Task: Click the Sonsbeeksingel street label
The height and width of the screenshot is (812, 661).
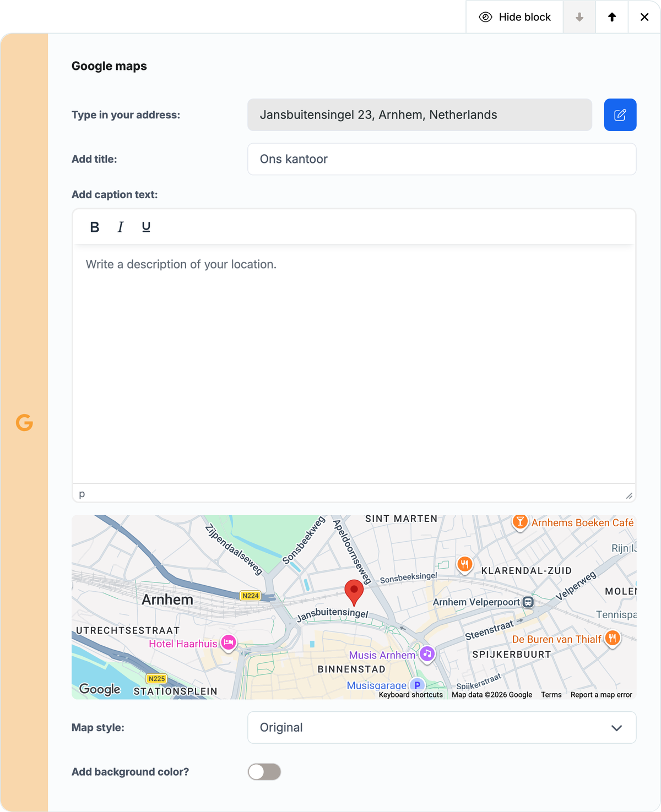Action: [408, 577]
